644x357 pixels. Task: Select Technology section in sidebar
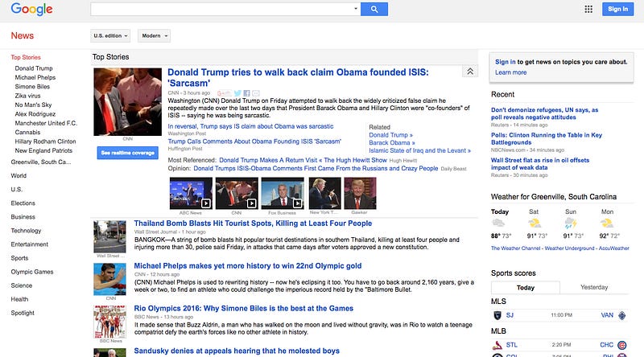26,231
